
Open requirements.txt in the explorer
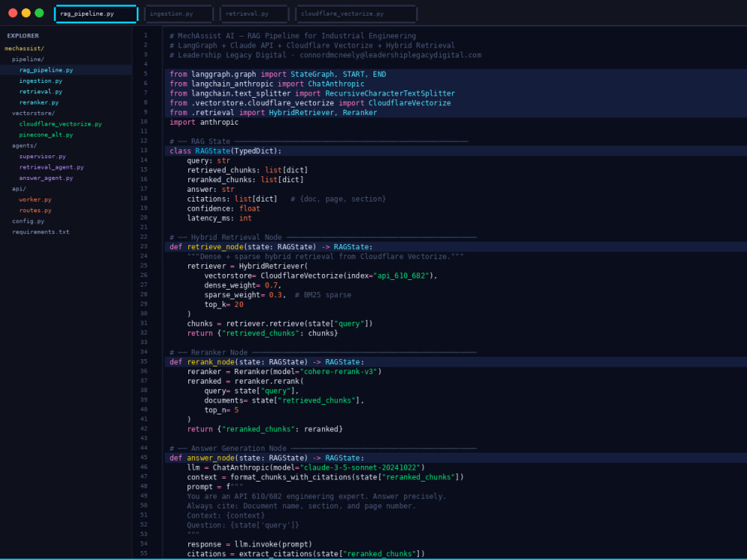click(x=40, y=232)
